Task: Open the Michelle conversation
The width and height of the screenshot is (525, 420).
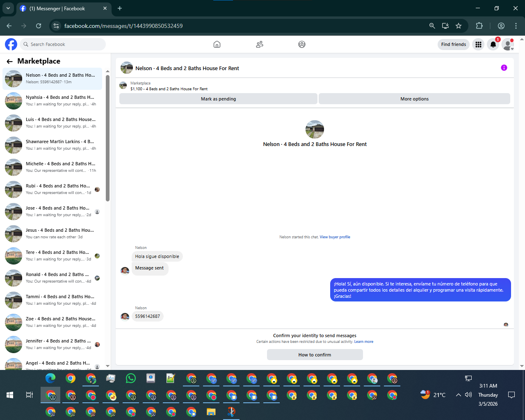Action: pyautogui.click(x=52, y=167)
